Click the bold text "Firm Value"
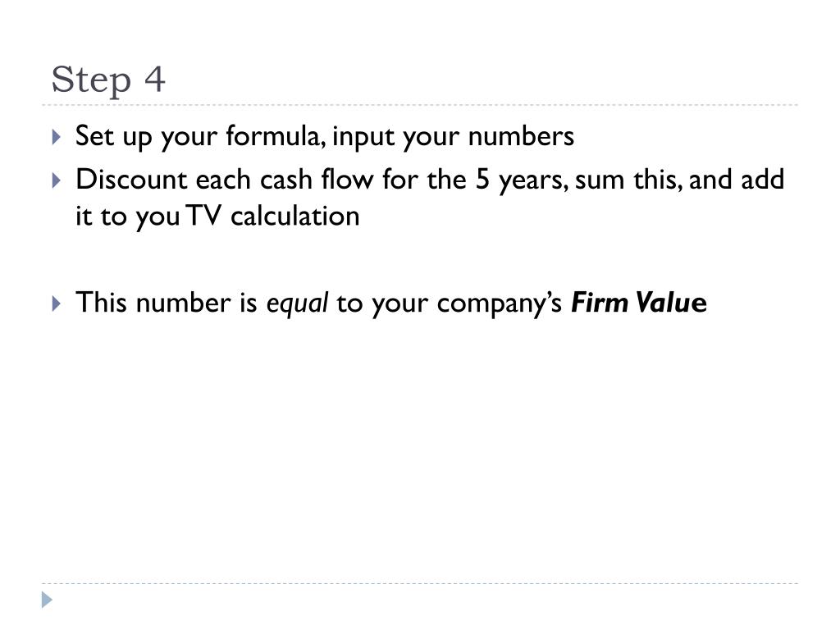Viewport: 840px width, 630px height. click(638, 302)
